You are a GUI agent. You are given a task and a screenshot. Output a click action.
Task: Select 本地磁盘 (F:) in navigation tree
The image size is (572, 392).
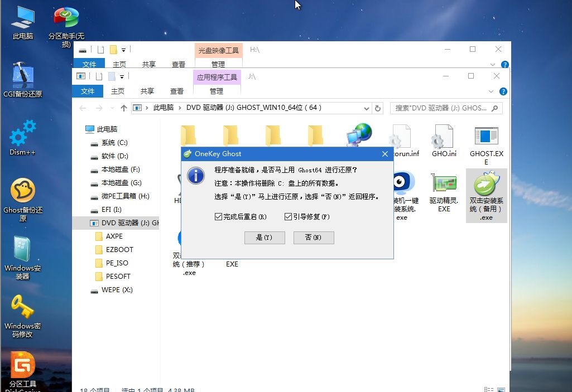pos(121,170)
